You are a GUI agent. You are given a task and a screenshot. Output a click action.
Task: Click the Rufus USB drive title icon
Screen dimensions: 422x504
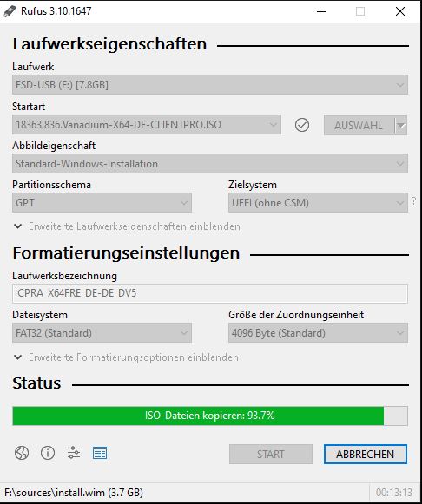tap(10, 11)
